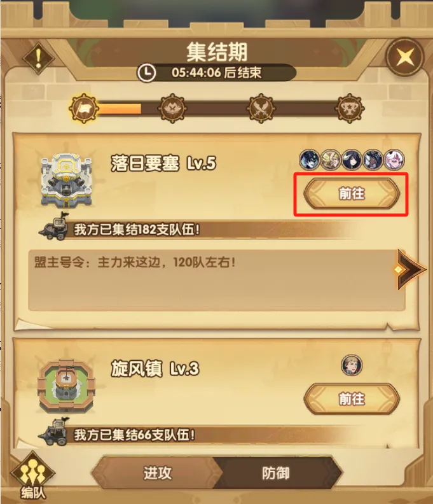Click the 旋风镇 town building image
Screen dimensions: 433x504
[66, 387]
